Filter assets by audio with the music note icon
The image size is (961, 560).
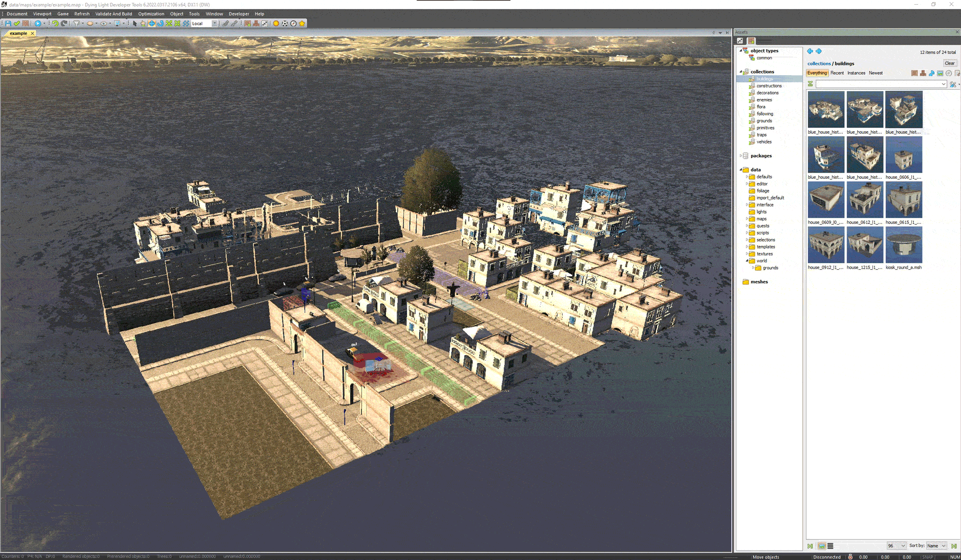[x=931, y=73]
